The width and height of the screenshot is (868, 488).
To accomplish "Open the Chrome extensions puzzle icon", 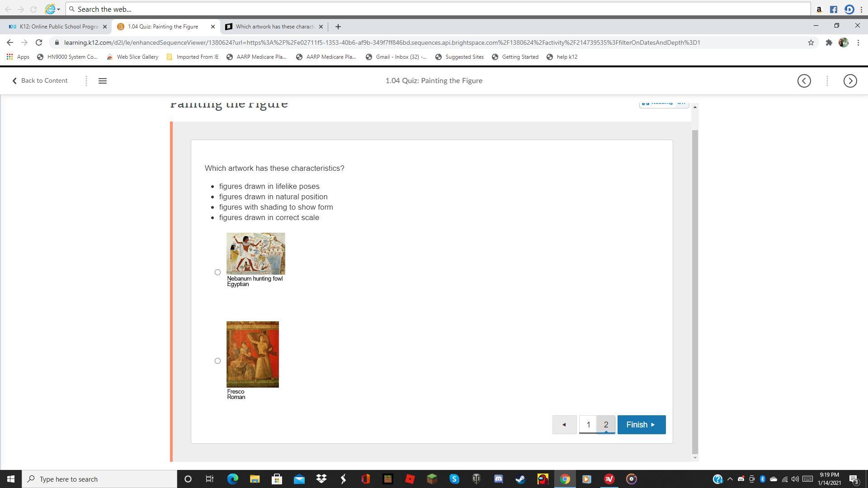I will point(829,42).
